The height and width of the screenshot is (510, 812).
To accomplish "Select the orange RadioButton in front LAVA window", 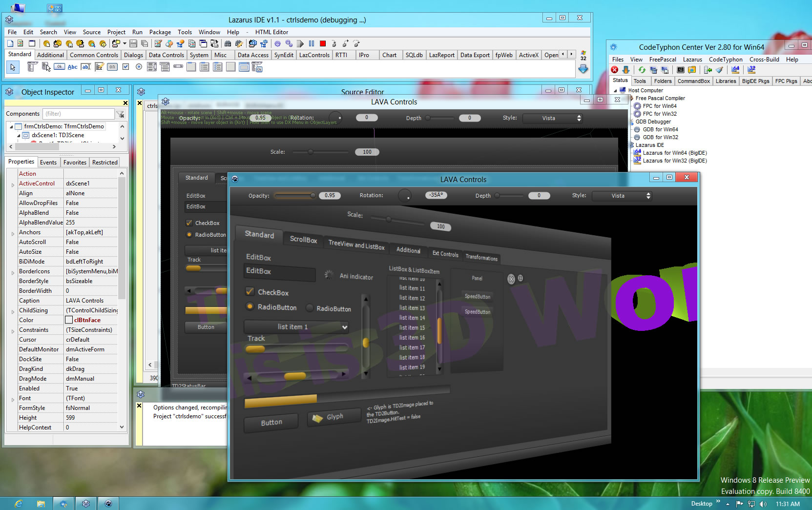I will [x=250, y=306].
